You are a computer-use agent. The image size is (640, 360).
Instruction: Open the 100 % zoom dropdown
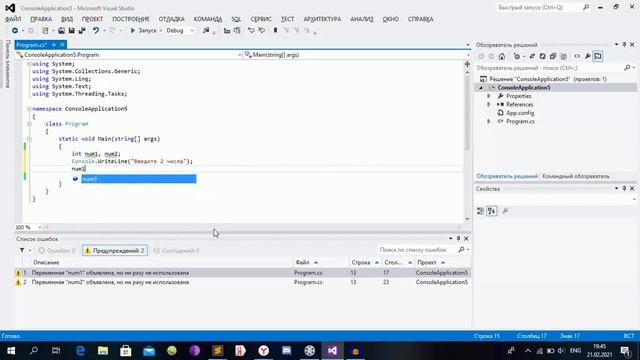pyautogui.click(x=40, y=227)
